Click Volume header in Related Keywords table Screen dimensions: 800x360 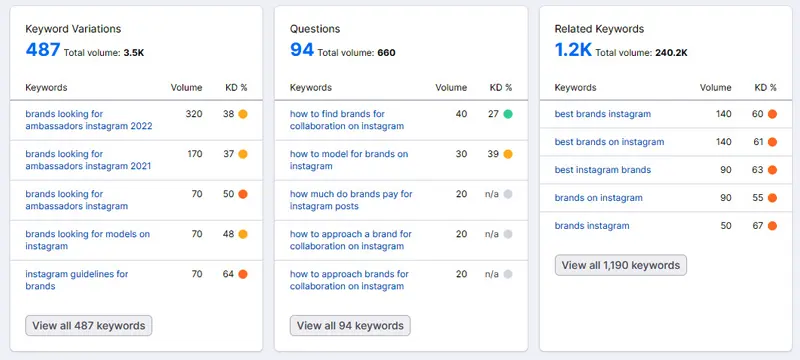(x=716, y=88)
